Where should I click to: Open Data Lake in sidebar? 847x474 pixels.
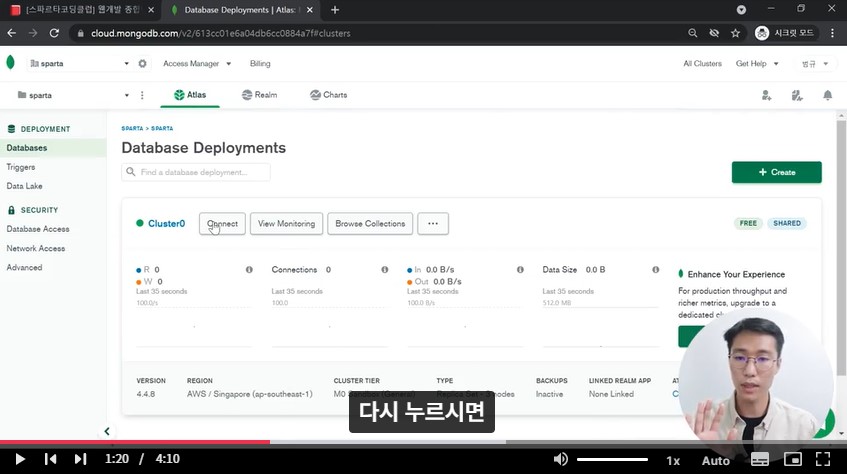point(24,186)
